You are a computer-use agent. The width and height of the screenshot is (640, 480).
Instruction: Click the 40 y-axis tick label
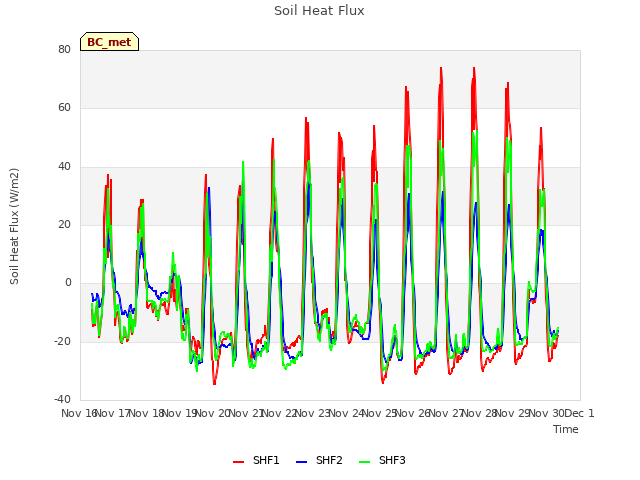point(64,167)
